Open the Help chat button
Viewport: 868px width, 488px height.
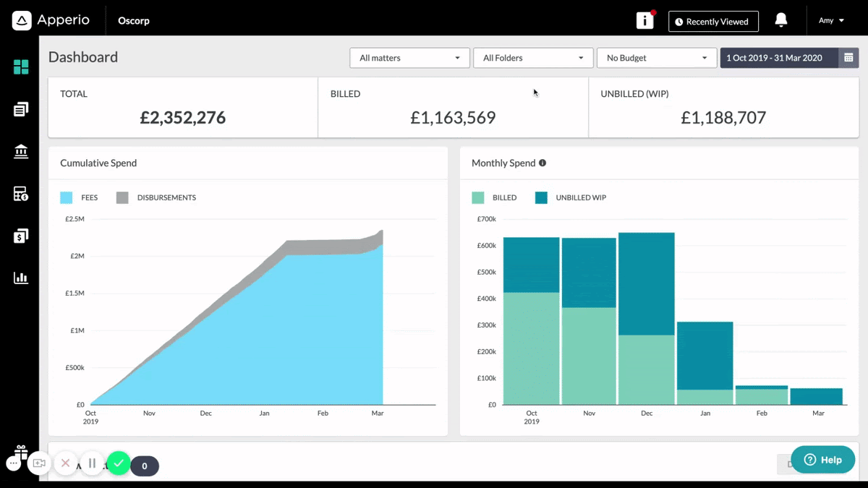(x=823, y=460)
